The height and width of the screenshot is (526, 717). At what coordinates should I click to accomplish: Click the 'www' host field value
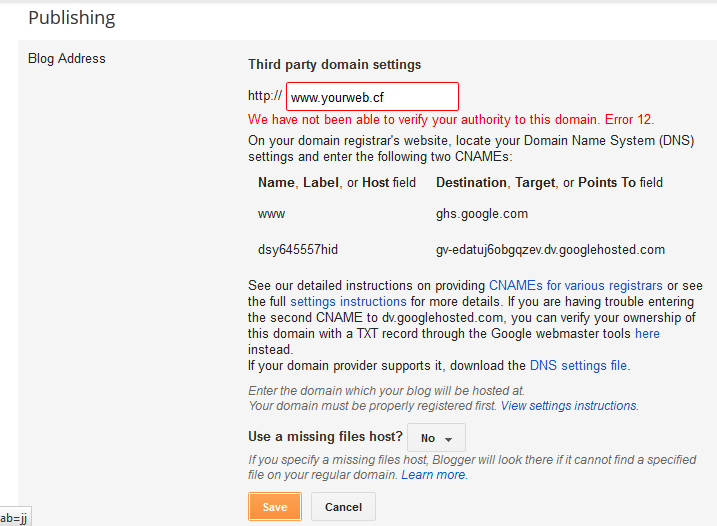tap(271, 213)
